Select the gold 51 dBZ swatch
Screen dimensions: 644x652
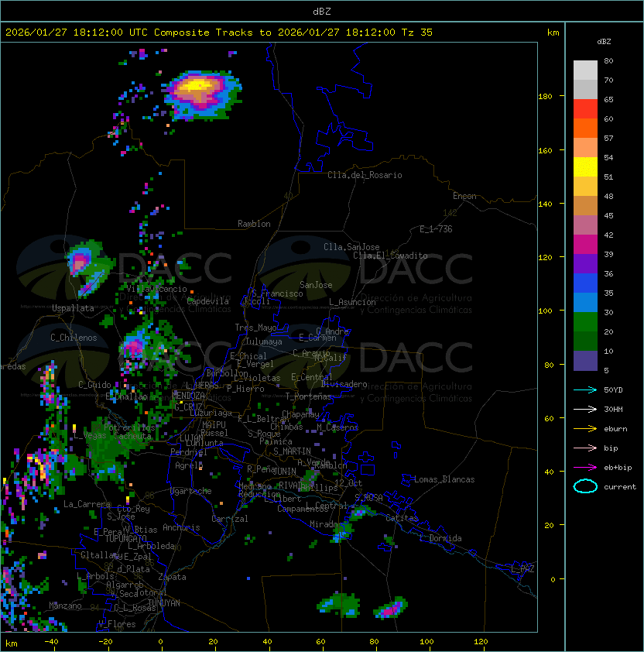point(585,186)
